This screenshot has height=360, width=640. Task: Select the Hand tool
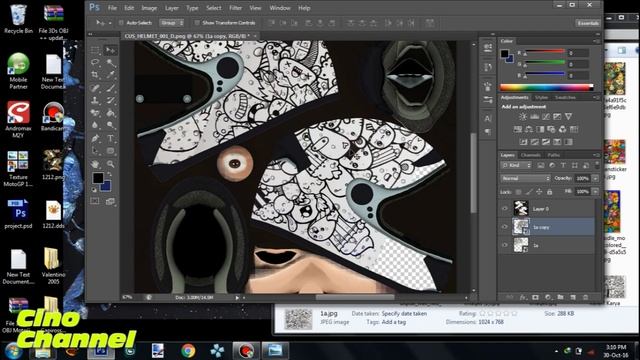pyautogui.click(x=95, y=164)
